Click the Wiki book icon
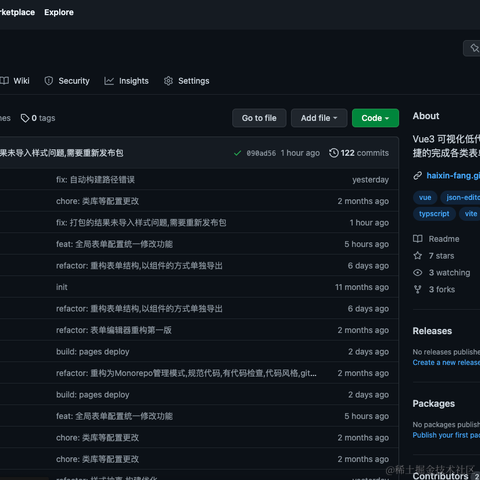480x480 pixels. click(x=4, y=81)
